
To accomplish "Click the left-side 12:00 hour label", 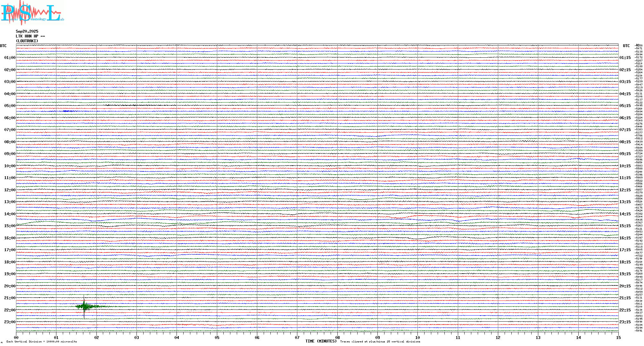I will tap(10, 190).
